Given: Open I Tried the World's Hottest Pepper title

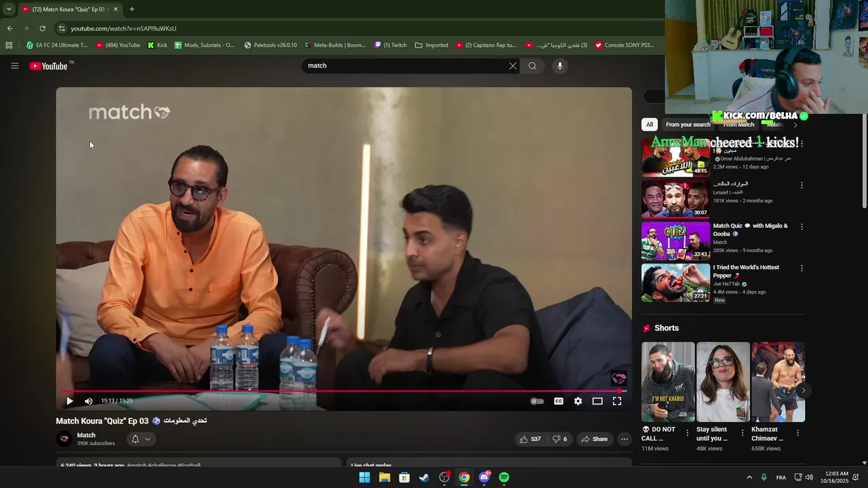Looking at the screenshot, I should 746,271.
